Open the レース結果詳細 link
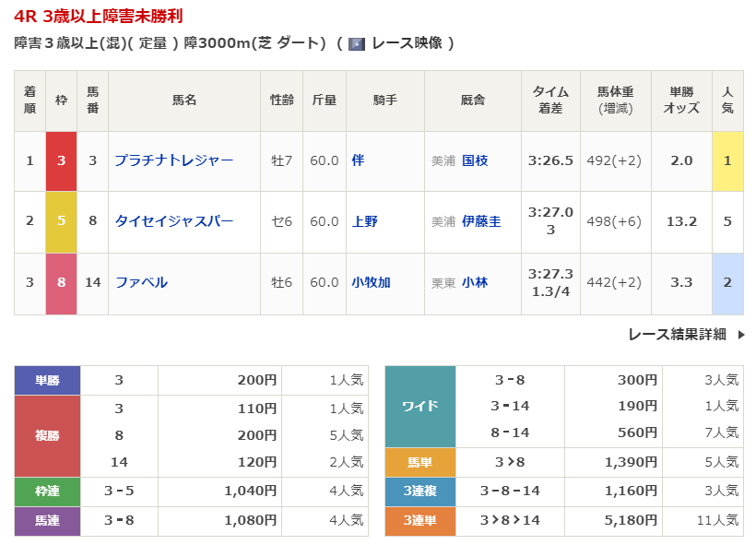756x545 pixels. 677,335
